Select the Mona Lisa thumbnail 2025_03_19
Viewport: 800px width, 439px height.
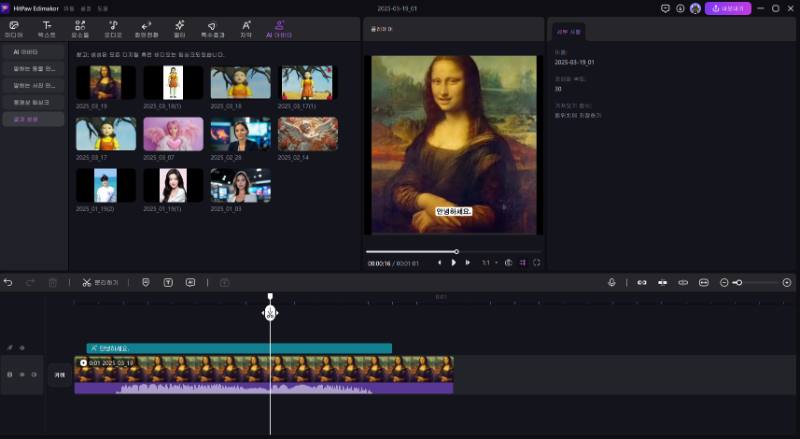click(106, 82)
